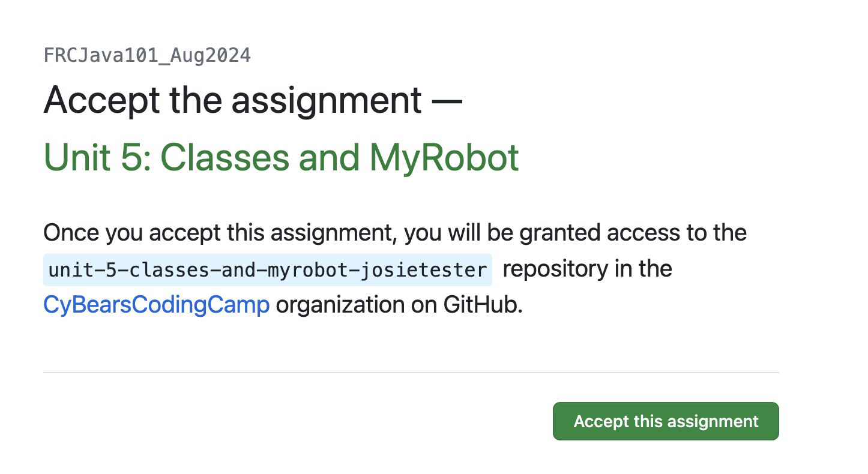Open the CyBearsCodingCamp organization link
868x474 pixels.
(x=156, y=305)
